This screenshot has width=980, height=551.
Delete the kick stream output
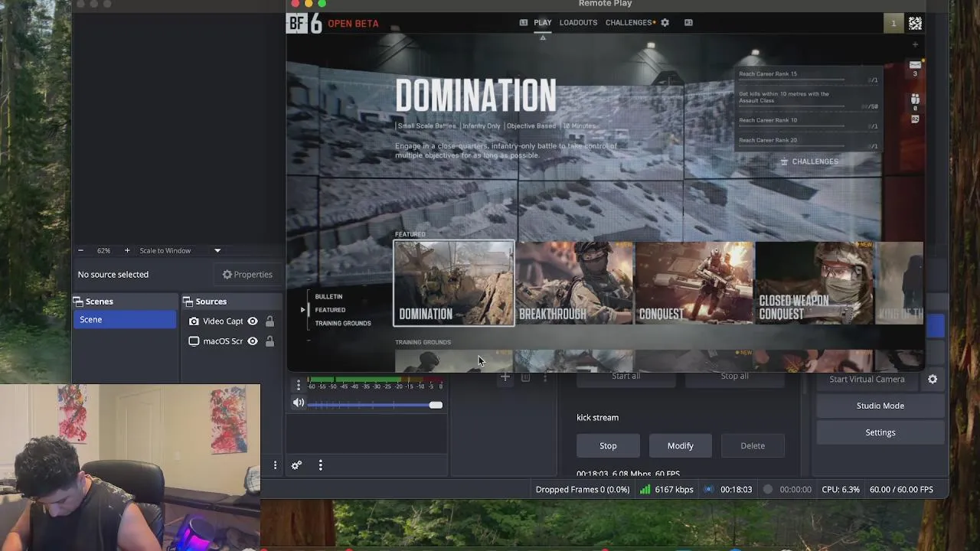click(753, 445)
